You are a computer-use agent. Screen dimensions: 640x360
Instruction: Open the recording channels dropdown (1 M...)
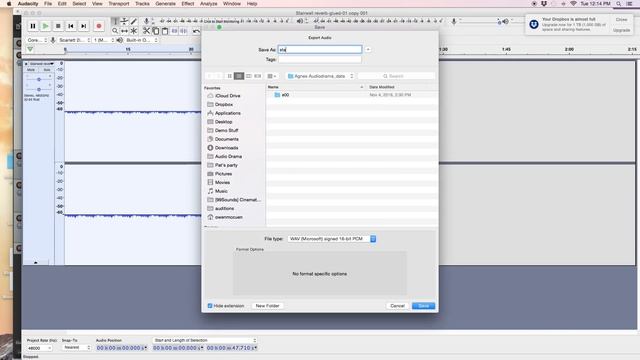[104, 40]
